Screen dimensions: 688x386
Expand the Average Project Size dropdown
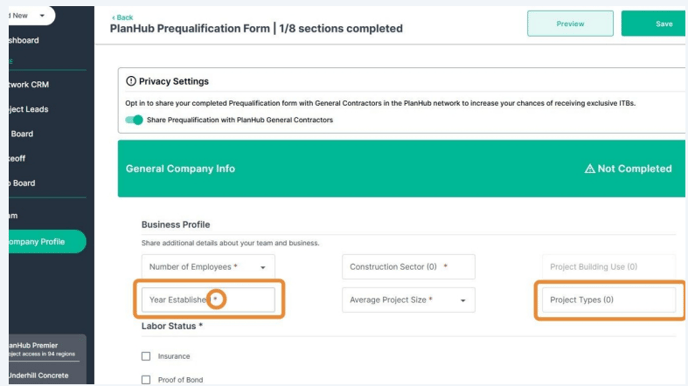[x=408, y=300]
